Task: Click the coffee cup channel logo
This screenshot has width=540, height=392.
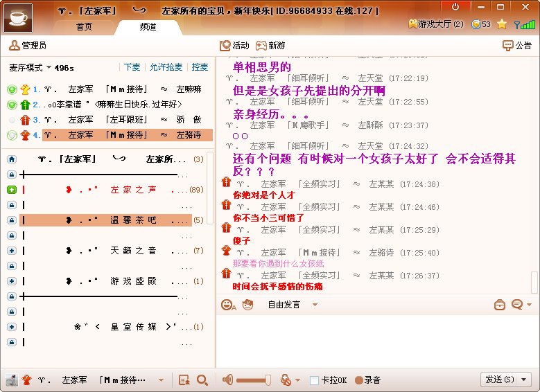Action: pyautogui.click(x=18, y=17)
